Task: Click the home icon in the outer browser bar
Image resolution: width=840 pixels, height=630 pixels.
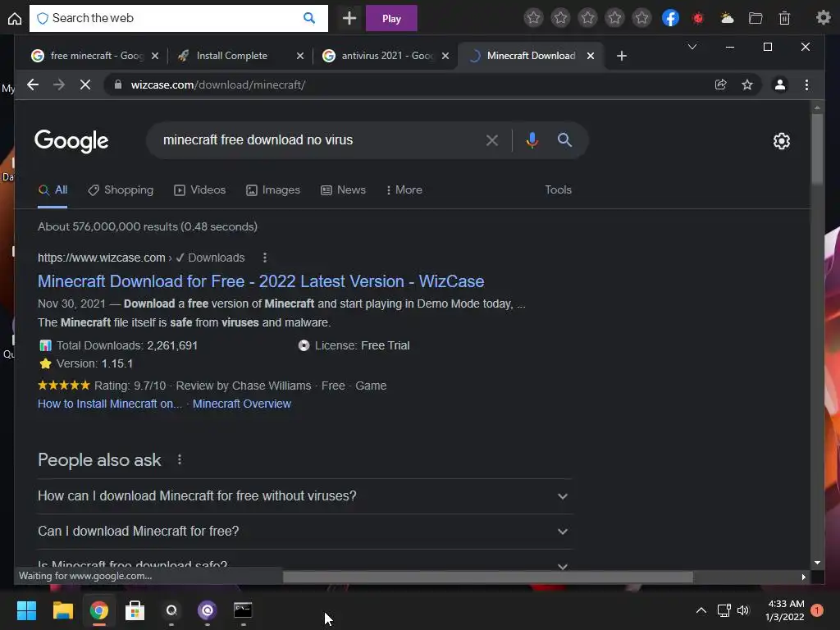Action: (x=15, y=19)
